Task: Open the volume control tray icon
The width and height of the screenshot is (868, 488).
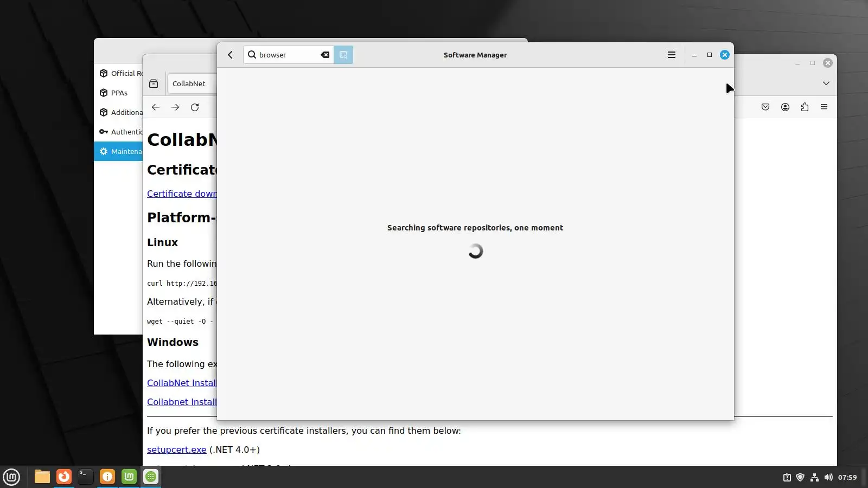Action: [828, 477]
